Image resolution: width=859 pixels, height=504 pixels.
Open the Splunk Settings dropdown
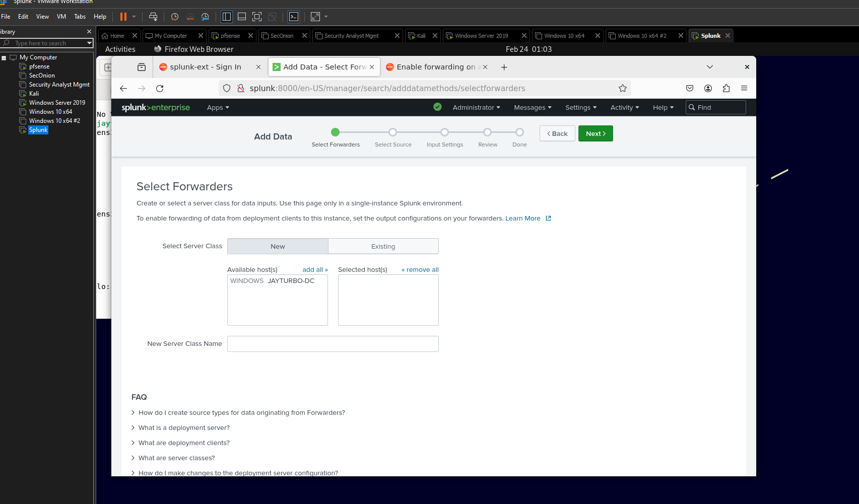(x=580, y=107)
